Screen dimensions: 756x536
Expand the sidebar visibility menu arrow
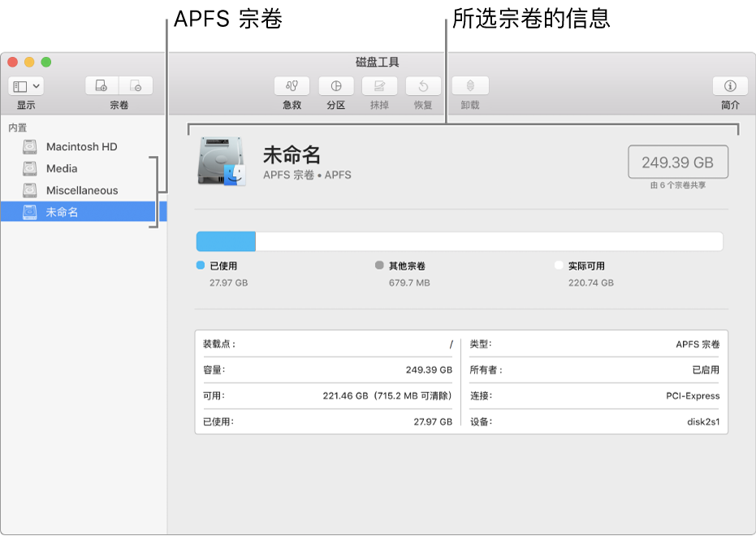(x=37, y=86)
